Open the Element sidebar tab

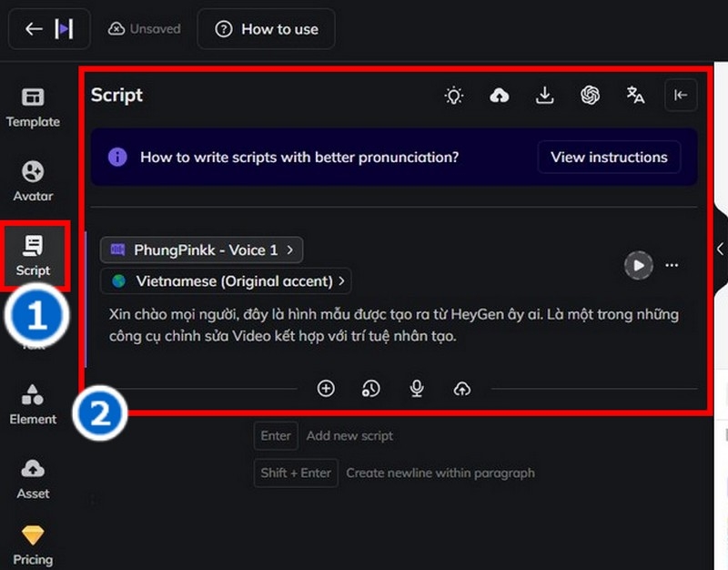pyautogui.click(x=33, y=404)
